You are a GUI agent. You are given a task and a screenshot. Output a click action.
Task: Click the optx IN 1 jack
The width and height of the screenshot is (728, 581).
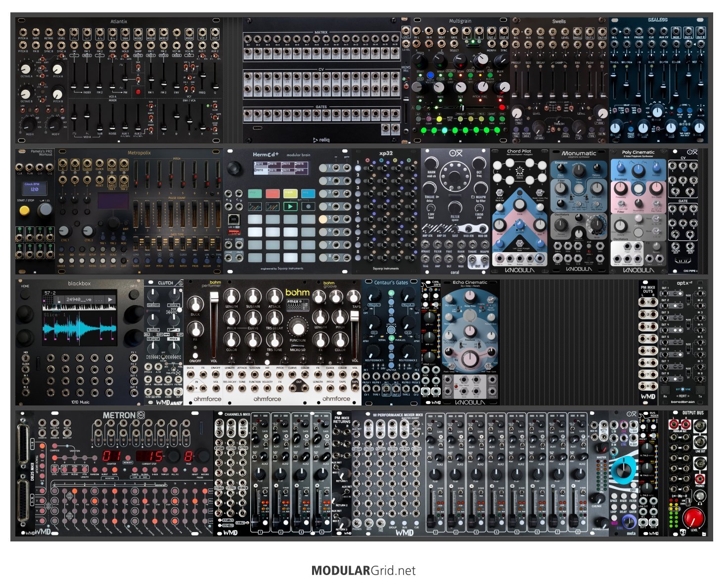700,293
